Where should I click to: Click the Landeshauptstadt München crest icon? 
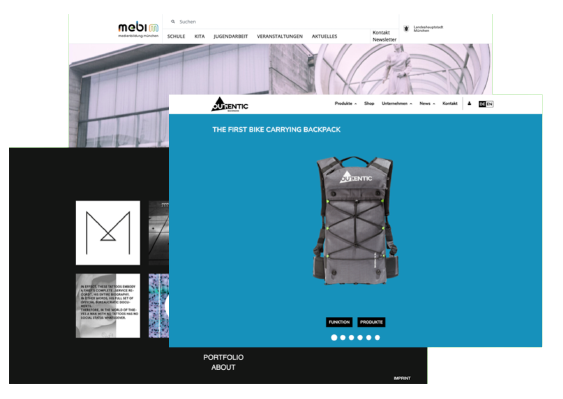406,28
